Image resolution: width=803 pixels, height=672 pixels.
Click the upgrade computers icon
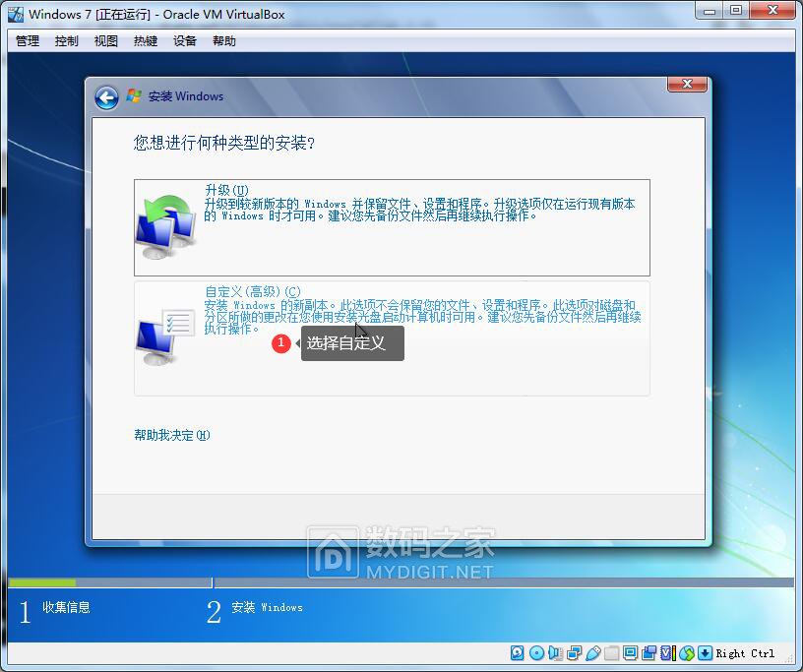click(x=165, y=227)
